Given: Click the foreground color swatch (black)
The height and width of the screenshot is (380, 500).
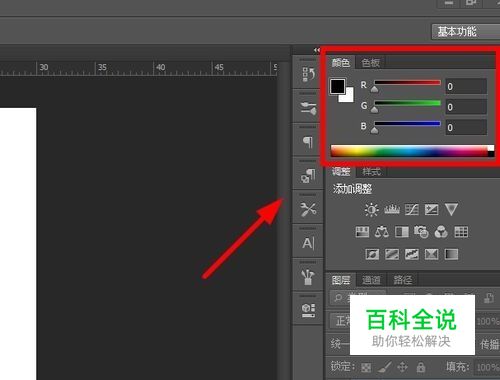Looking at the screenshot, I should 337,87.
